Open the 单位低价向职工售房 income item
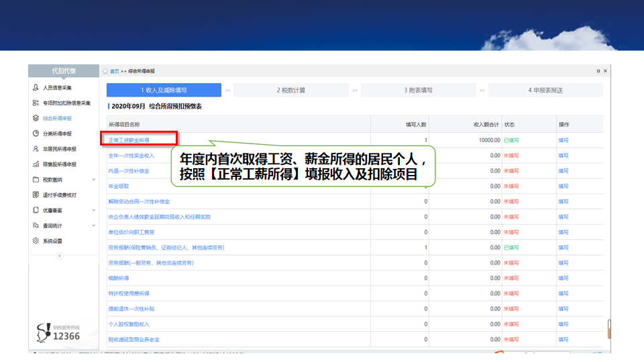Image resolution: width=644 pixels, height=362 pixels. [x=131, y=232]
